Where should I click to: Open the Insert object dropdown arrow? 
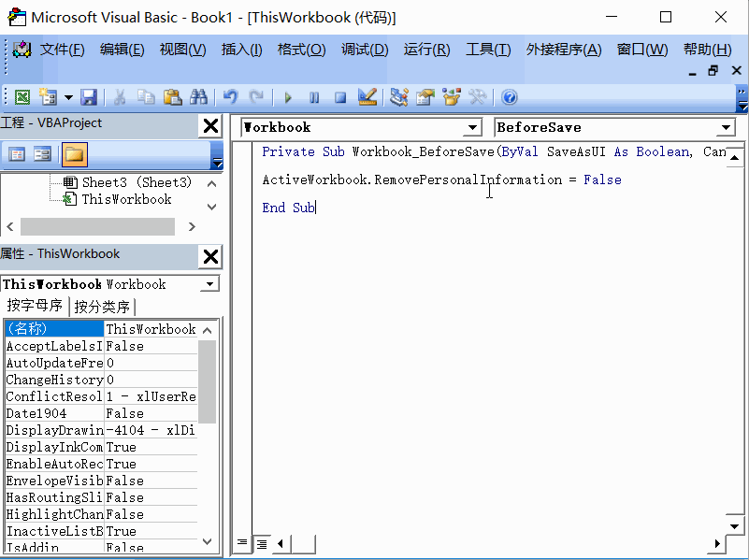click(69, 97)
